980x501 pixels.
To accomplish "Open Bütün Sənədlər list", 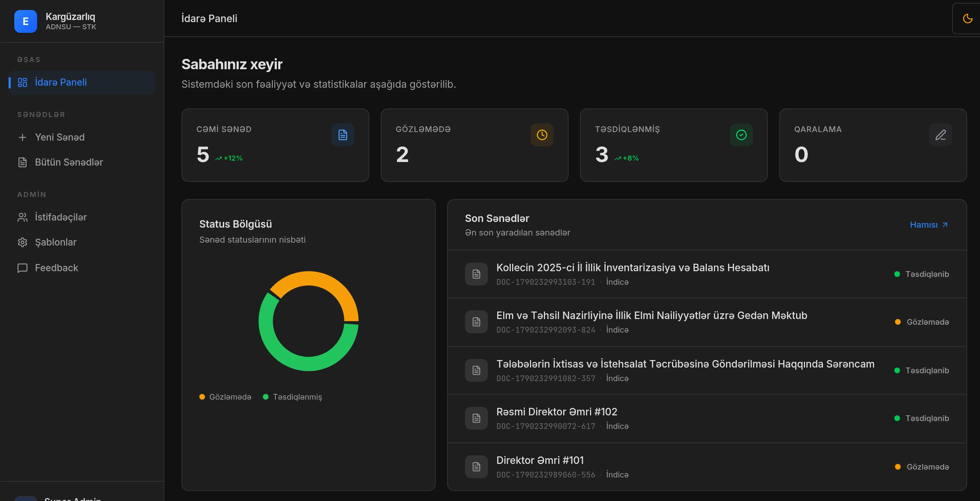I will click(x=82, y=162).
